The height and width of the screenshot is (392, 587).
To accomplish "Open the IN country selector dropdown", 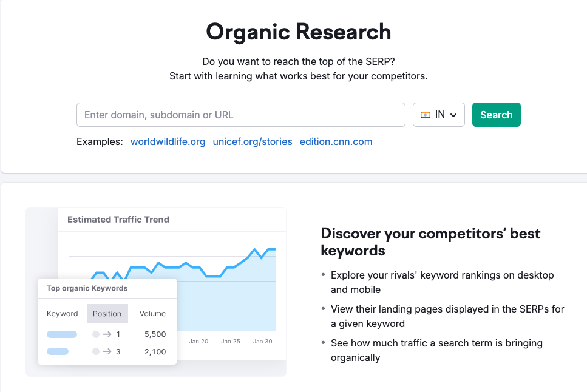I will [438, 114].
